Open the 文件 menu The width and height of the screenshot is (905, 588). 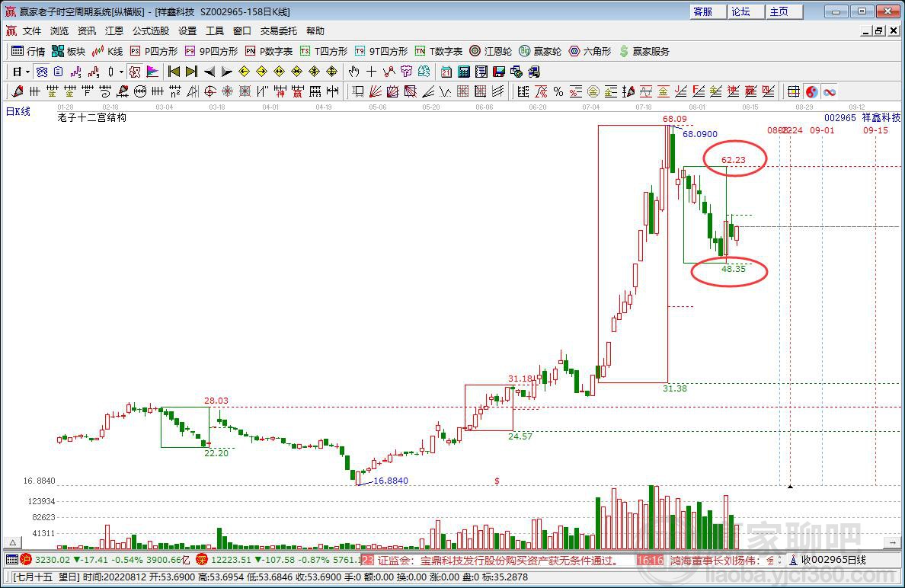coord(32,30)
